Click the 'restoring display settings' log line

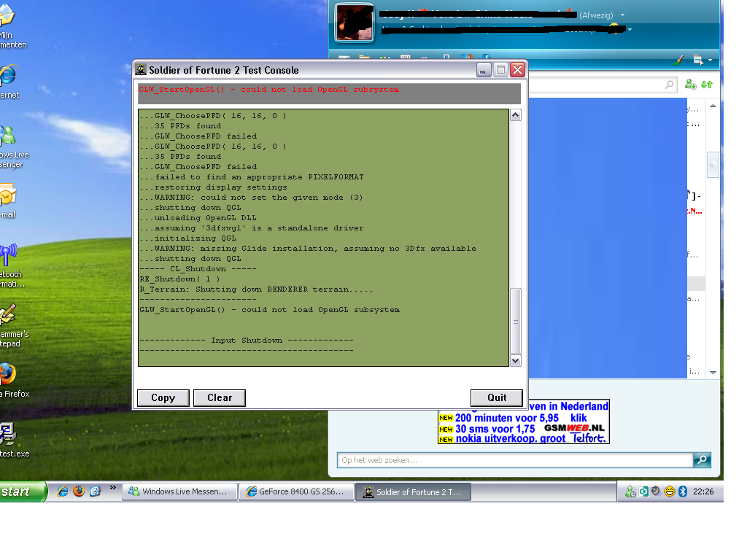[214, 187]
